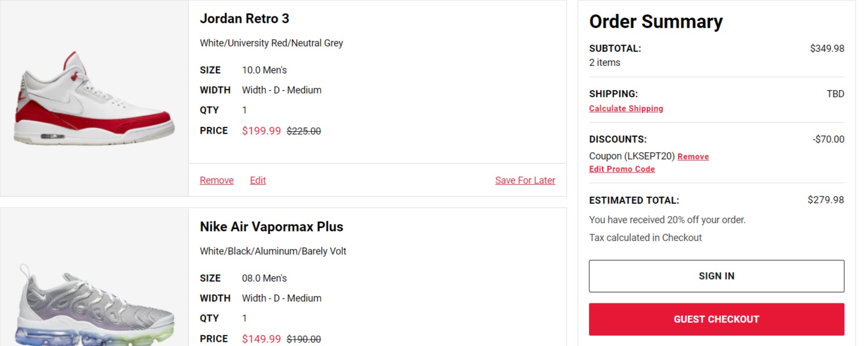Screen dimensions: 868x346
Task: Click the White/University Red/Neutral Grey colorway text
Action: point(271,43)
